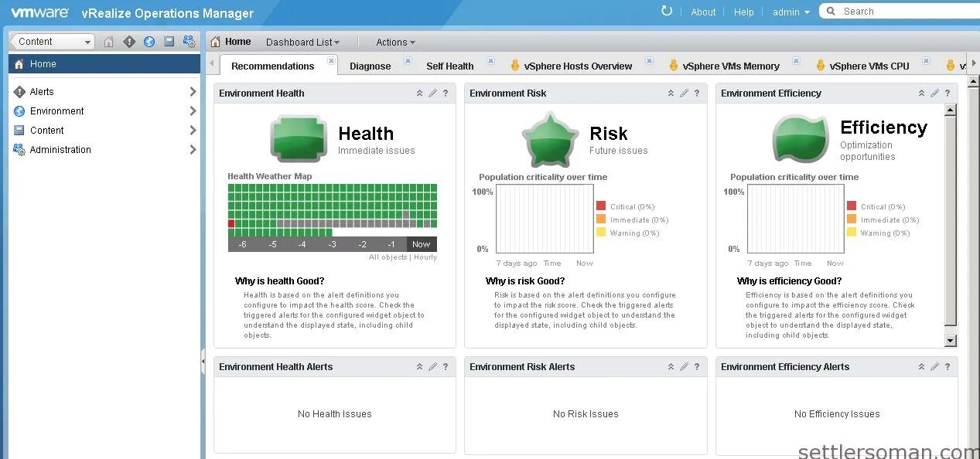Collapse the Environment Risk Alerts widget
Screen dimensions: 980x459
671,367
